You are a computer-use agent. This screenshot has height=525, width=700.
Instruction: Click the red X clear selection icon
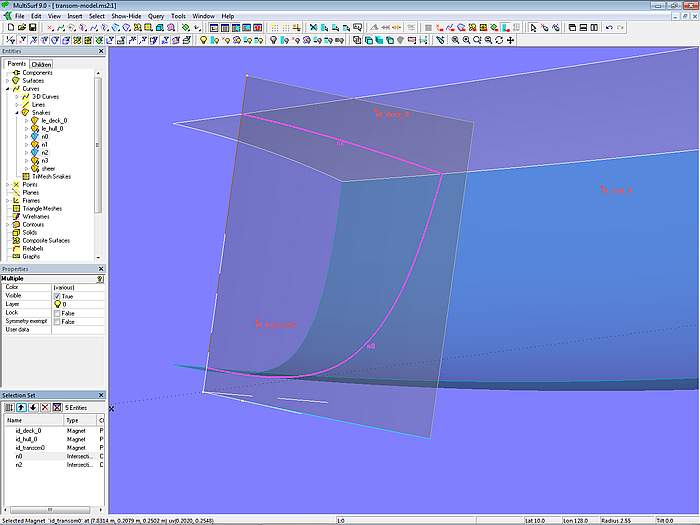pos(44,408)
